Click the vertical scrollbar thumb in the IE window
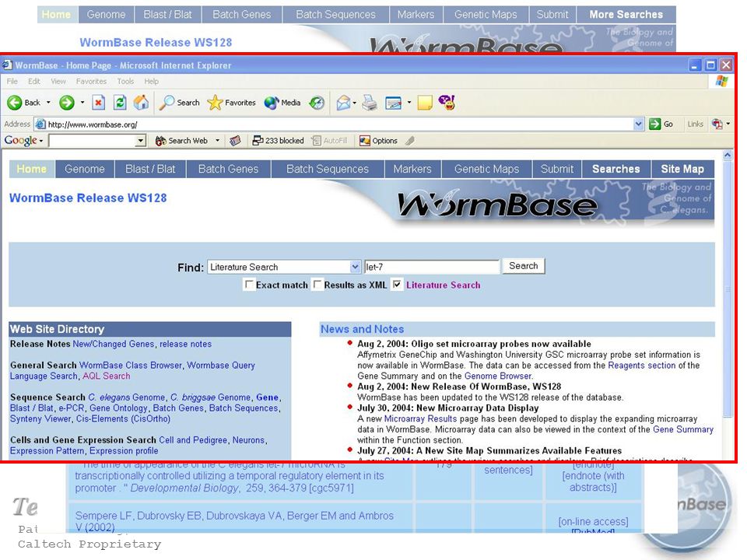This screenshot has height=560, width=747. click(x=727, y=289)
